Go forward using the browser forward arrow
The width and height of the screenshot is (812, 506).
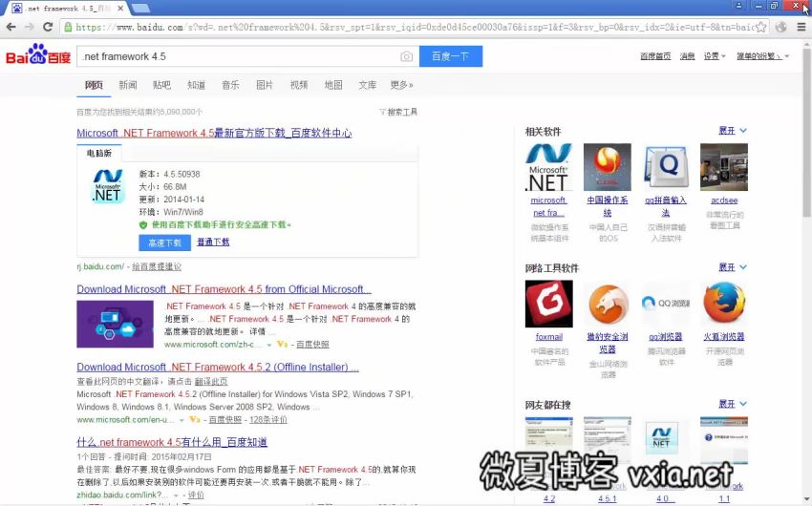coord(30,27)
